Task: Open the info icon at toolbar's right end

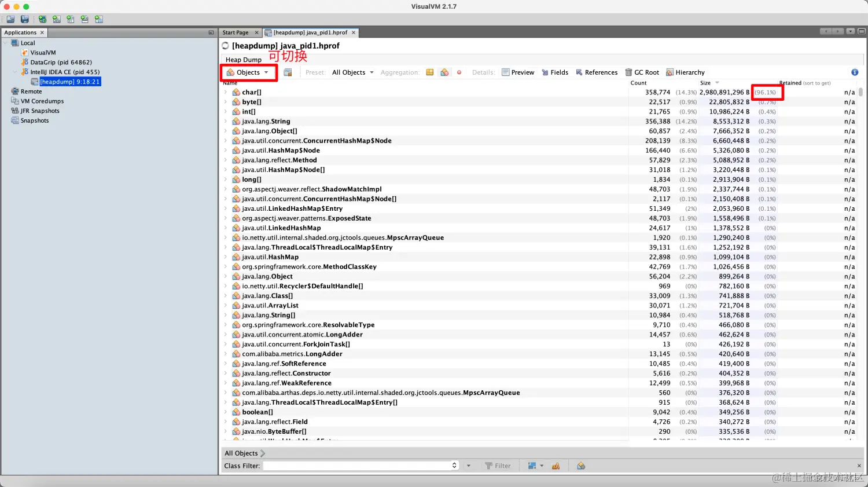Action: (x=855, y=72)
